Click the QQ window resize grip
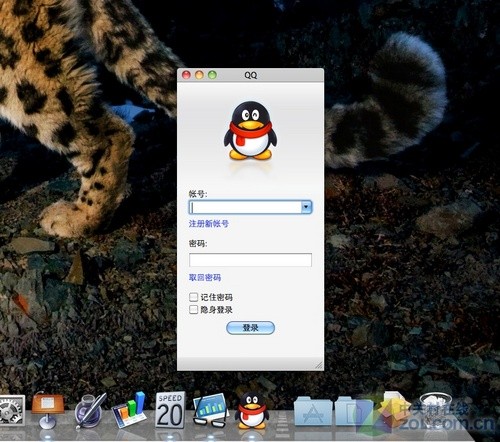The height and width of the screenshot is (442, 500). pos(319,365)
